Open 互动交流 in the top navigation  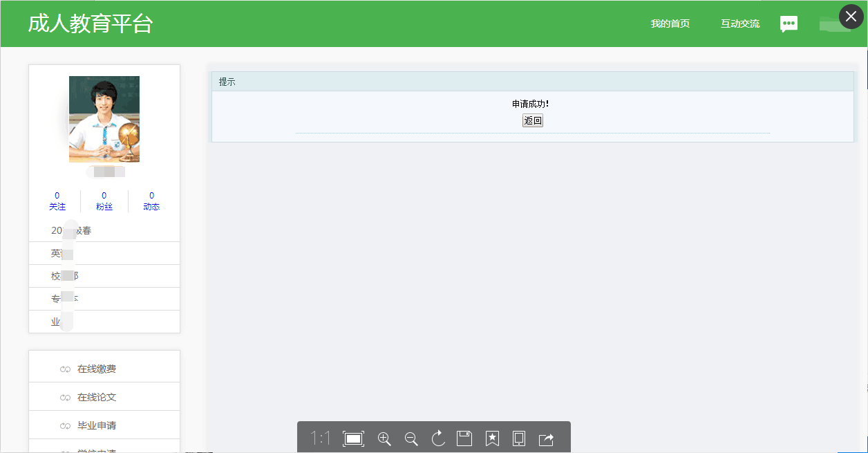[739, 24]
